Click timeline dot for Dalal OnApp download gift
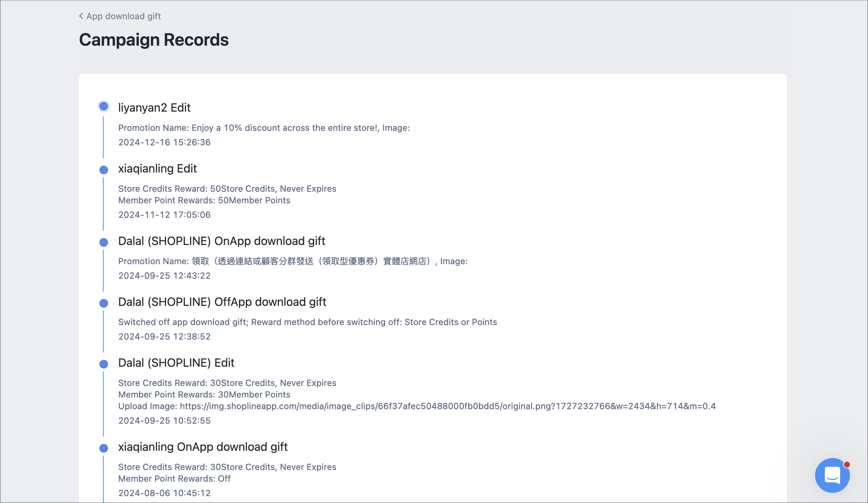Viewport: 868px width, 503px height. 104,242
